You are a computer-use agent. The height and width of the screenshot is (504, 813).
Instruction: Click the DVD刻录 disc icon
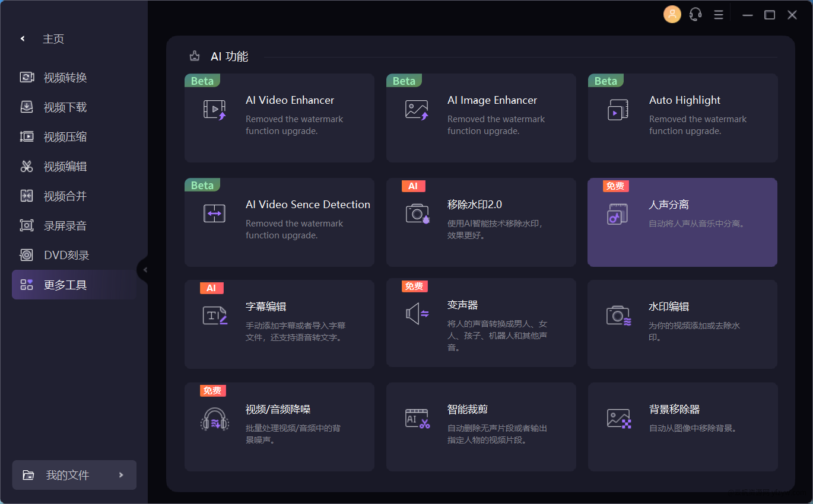click(27, 255)
